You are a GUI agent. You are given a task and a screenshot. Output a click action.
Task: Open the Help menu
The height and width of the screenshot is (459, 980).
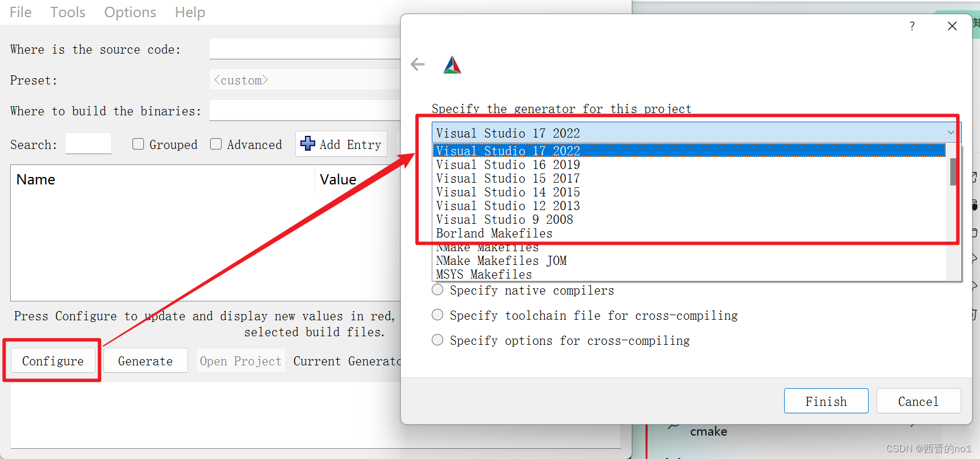190,12
